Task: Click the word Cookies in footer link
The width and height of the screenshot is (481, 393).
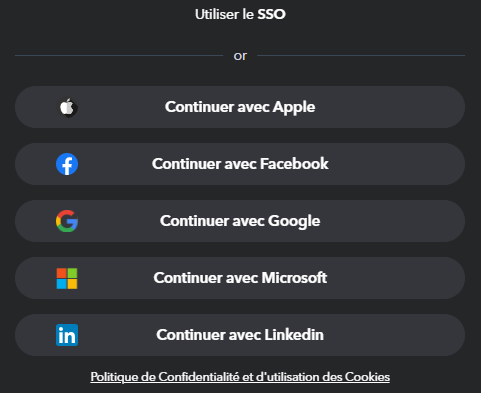Action: click(x=367, y=377)
